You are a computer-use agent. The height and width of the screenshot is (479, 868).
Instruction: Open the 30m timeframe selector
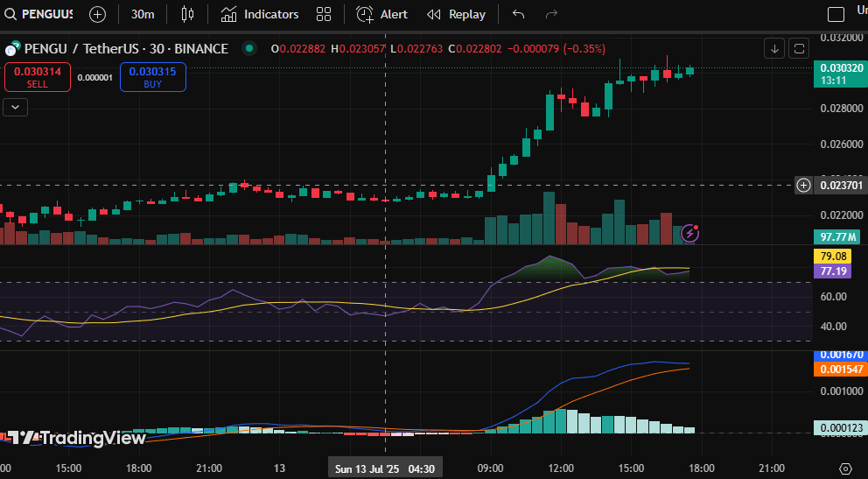[x=143, y=14]
